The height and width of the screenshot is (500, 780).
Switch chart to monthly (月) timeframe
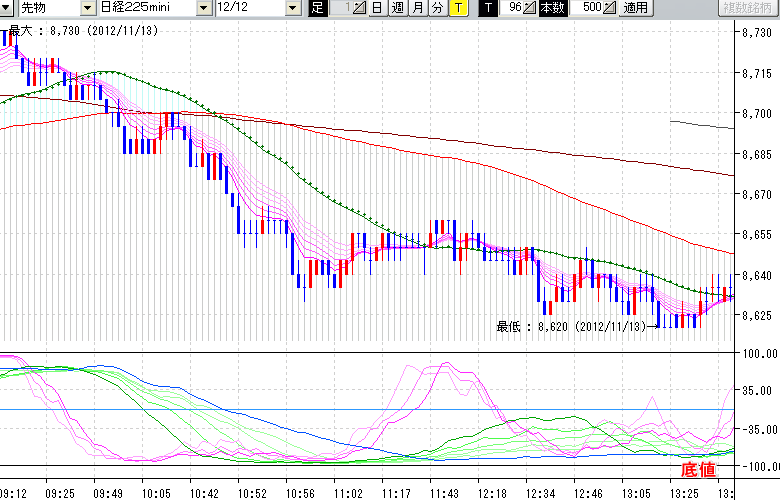(417, 8)
